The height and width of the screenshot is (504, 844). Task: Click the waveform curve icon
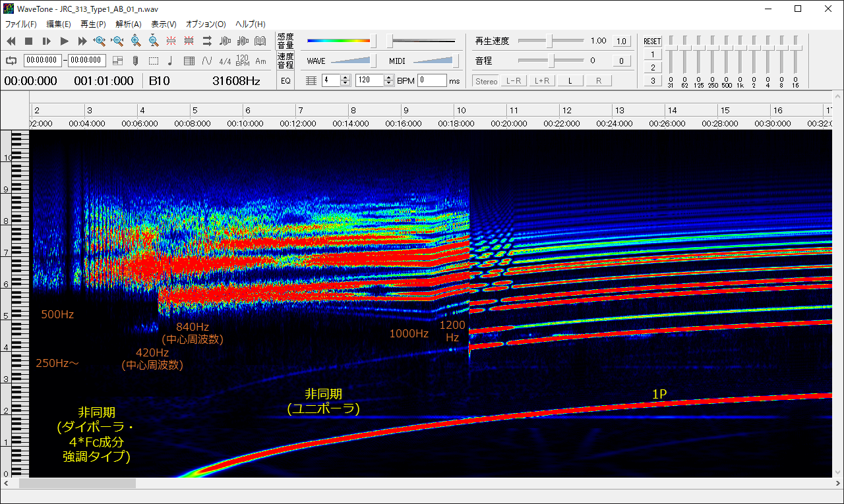pos(207,61)
